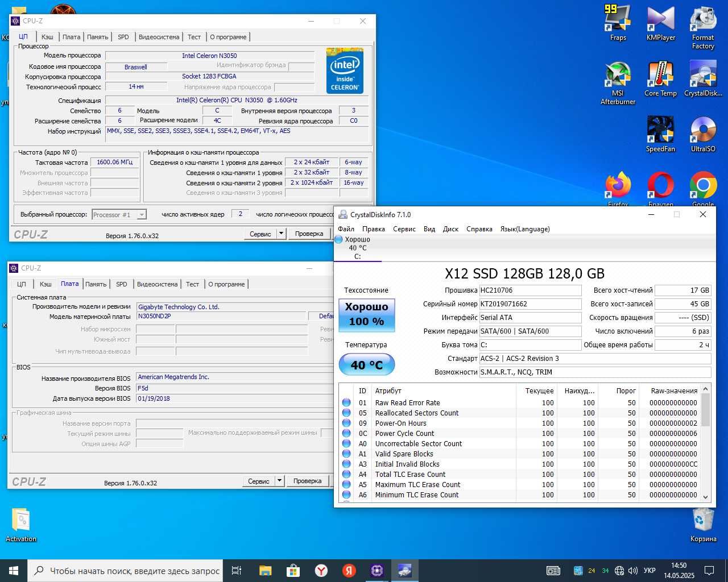Click scroll-down arrow of SMART attribute list
The height and width of the screenshot is (582, 728).
point(705,496)
